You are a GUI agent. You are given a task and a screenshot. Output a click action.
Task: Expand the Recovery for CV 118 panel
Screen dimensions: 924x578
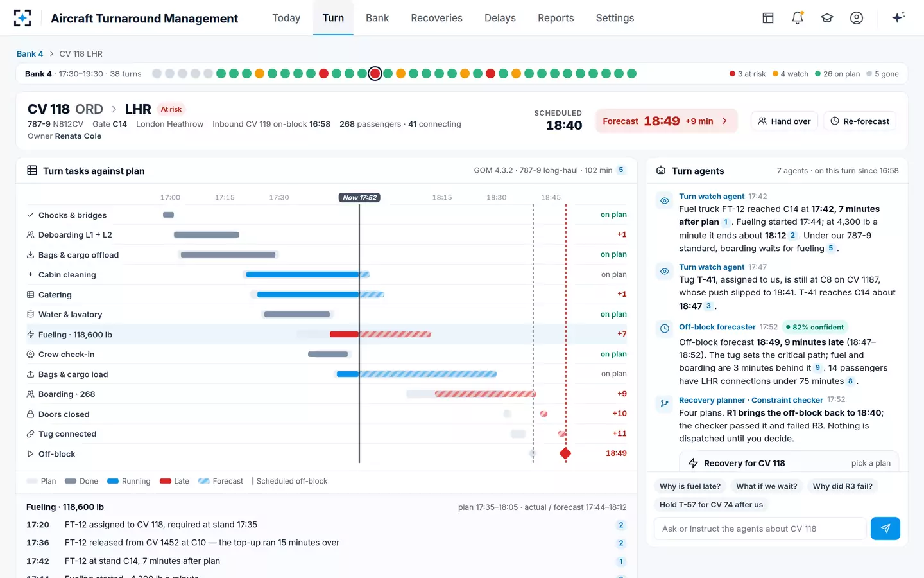[x=789, y=463]
